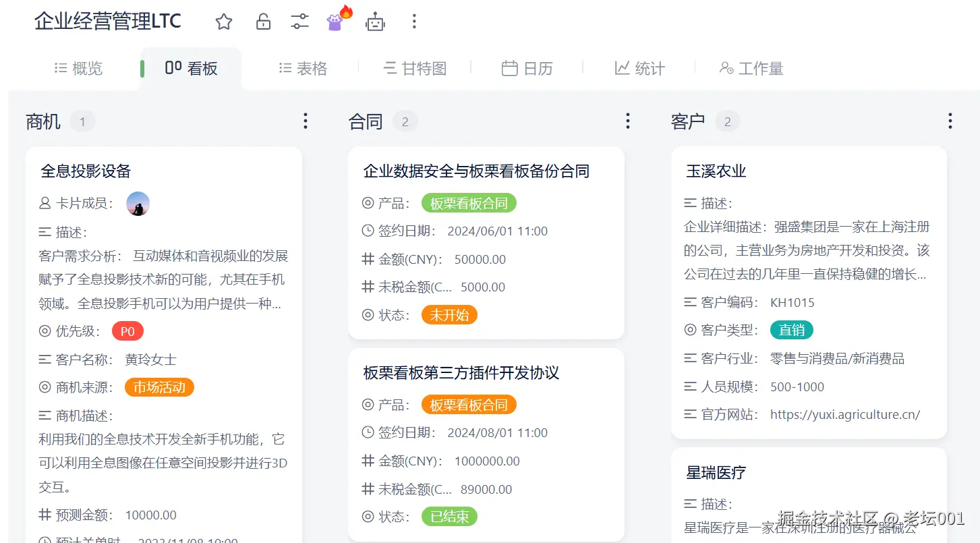Screen dimensions: 980x543
Task: Select the 板栗看板合同 product tag
Action: click(x=469, y=202)
